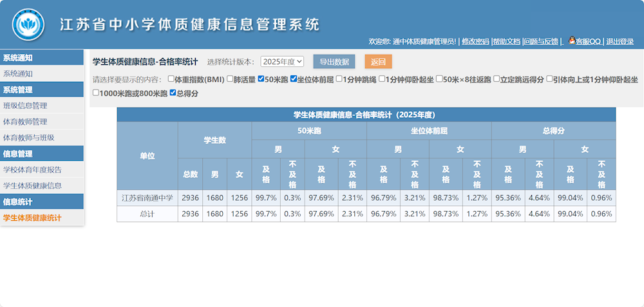Click the QQ penguin customer service icon

click(571, 41)
